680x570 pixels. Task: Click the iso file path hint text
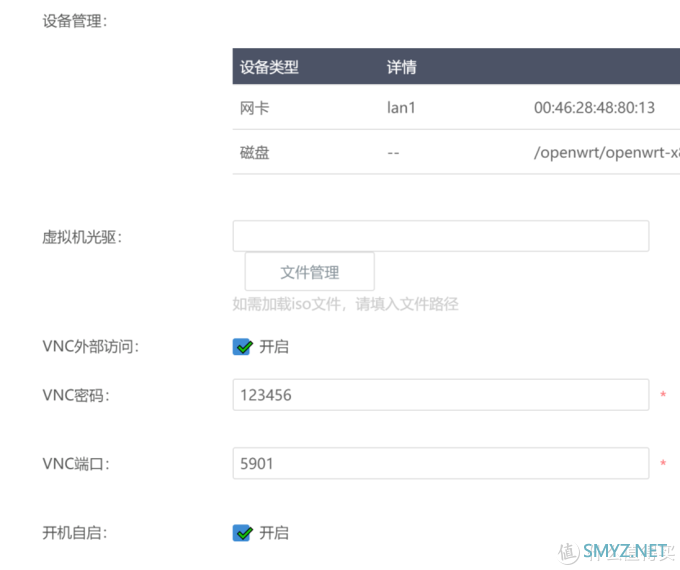tap(346, 304)
